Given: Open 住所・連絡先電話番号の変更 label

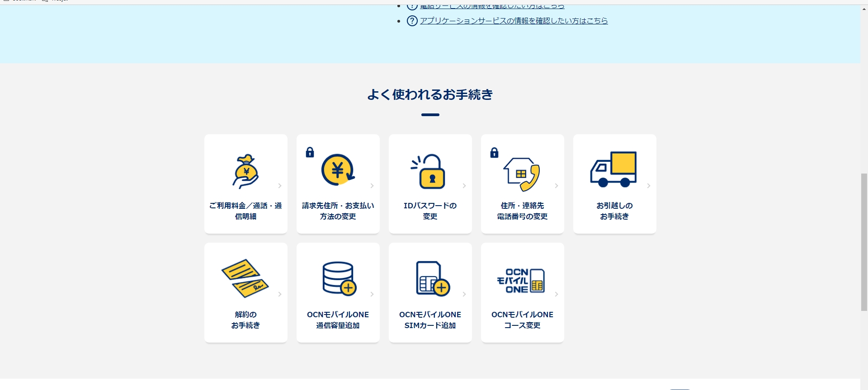Looking at the screenshot, I should coord(522,211).
